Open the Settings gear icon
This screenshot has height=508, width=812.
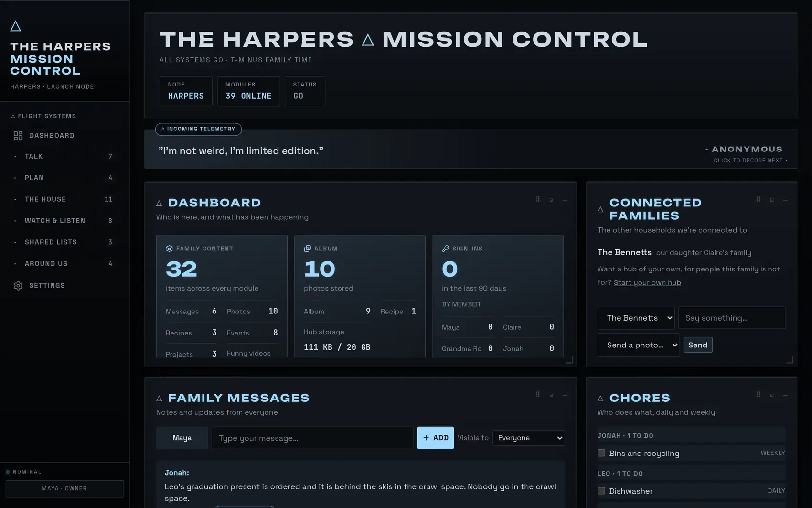[18, 286]
